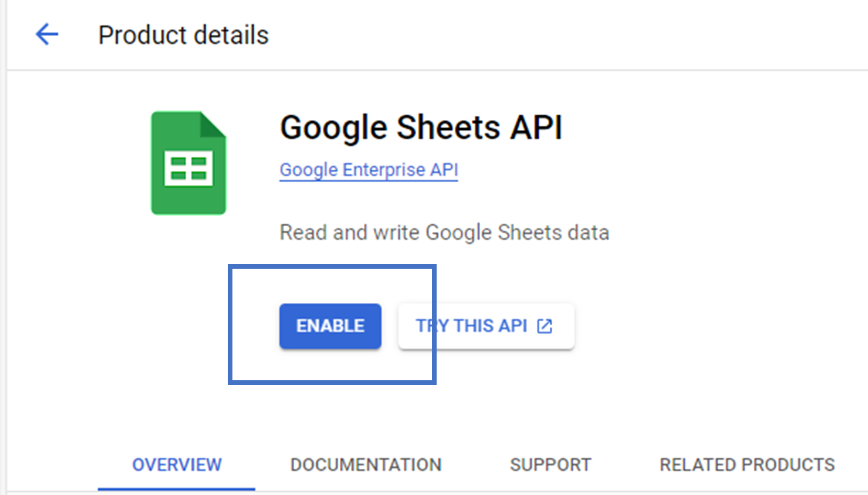Select the OVERVIEW tab
This screenshot has height=495, width=868.
coord(176,464)
